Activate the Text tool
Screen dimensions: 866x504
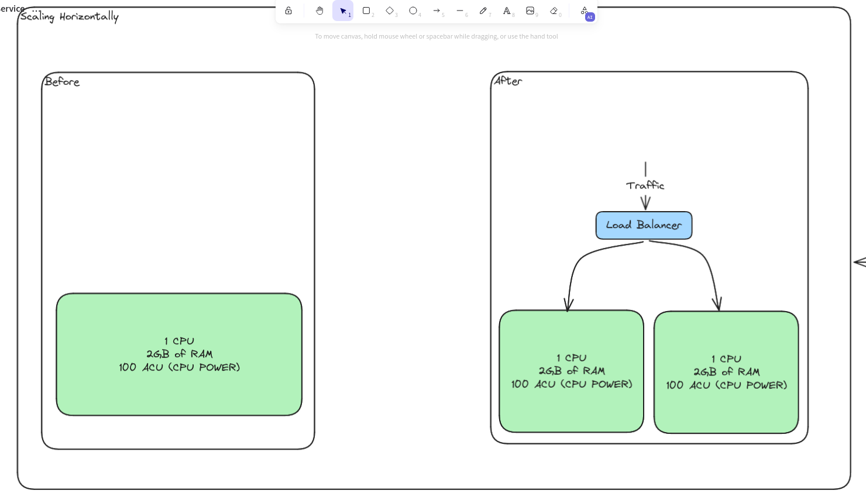point(507,11)
